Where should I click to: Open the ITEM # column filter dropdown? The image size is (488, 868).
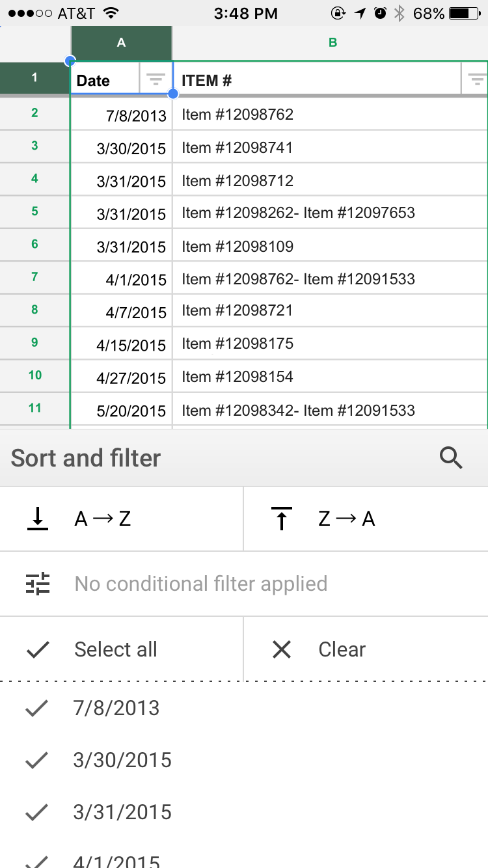[x=476, y=80]
